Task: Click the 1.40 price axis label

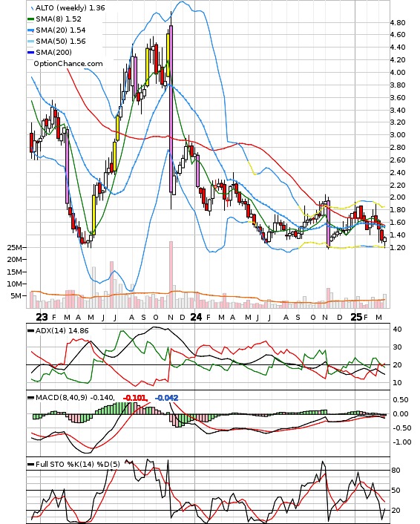Action: (398, 235)
